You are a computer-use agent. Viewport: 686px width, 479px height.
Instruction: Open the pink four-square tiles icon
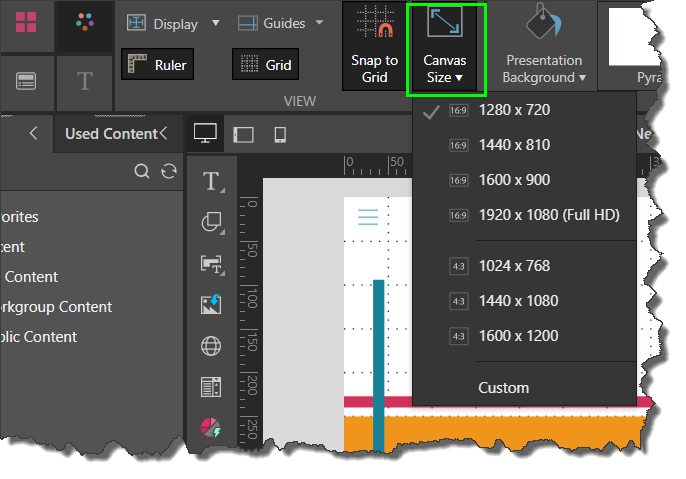[26, 22]
